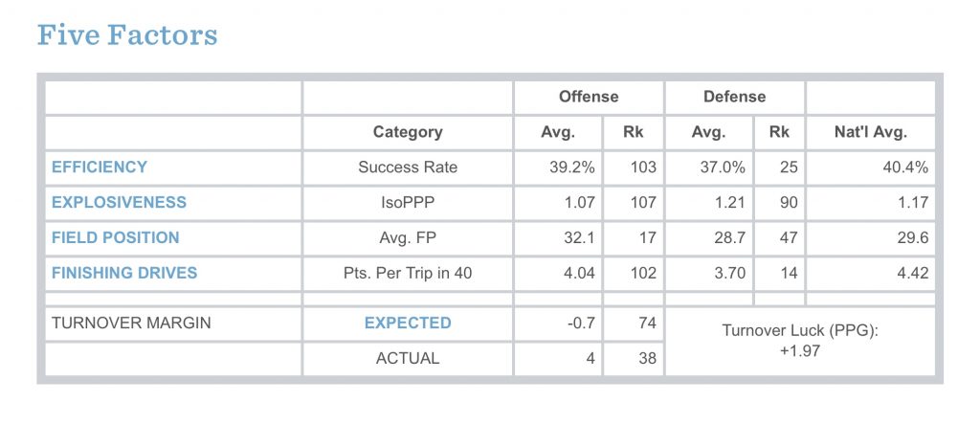Select the Avg. FP category cell
Viewport: 980px width, 424px height.
pyautogui.click(x=408, y=237)
